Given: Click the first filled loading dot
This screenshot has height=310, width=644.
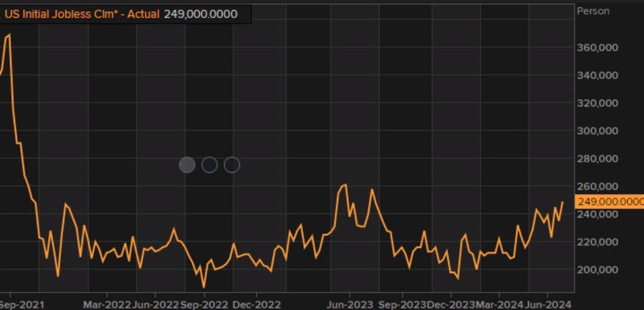Looking at the screenshot, I should [x=188, y=165].
